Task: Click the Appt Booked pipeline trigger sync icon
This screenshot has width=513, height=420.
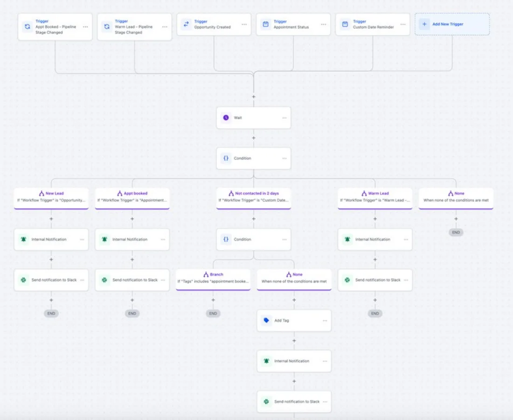Action: coord(28,27)
